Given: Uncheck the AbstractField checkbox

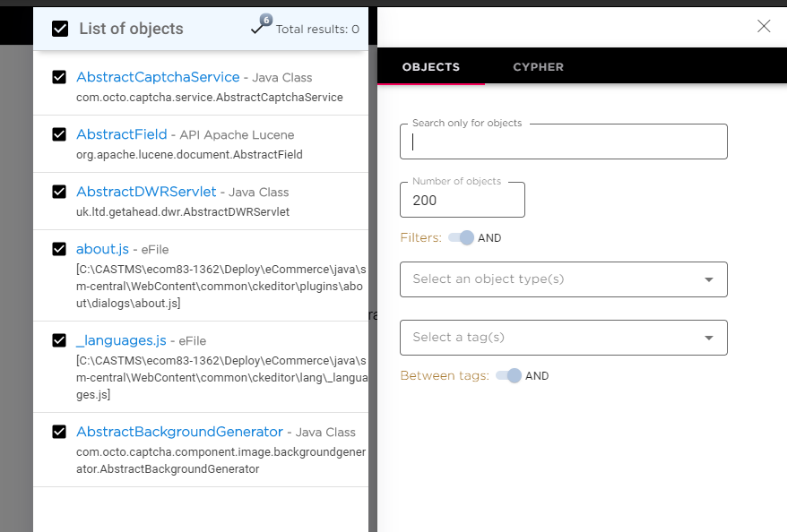Looking at the screenshot, I should click(59, 135).
